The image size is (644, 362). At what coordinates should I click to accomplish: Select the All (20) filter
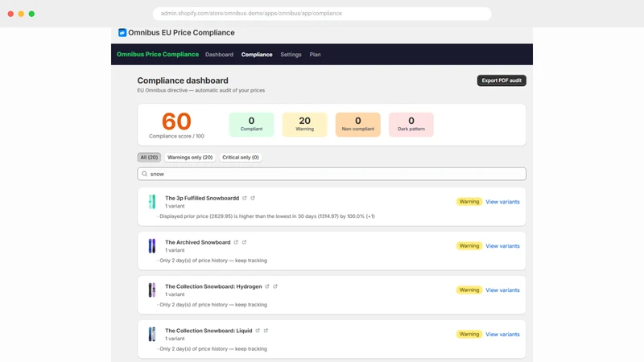click(x=149, y=157)
